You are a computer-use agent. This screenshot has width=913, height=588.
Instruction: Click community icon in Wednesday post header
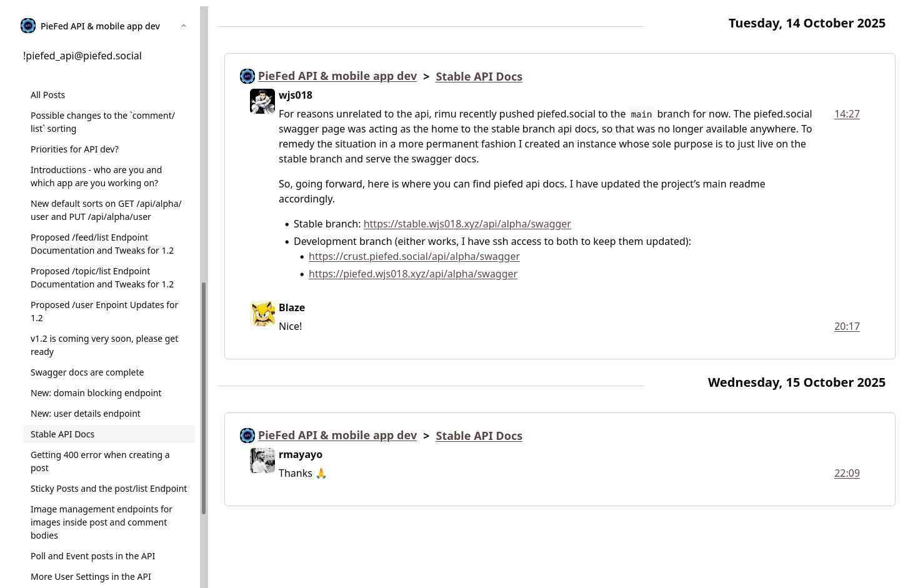pyautogui.click(x=247, y=436)
